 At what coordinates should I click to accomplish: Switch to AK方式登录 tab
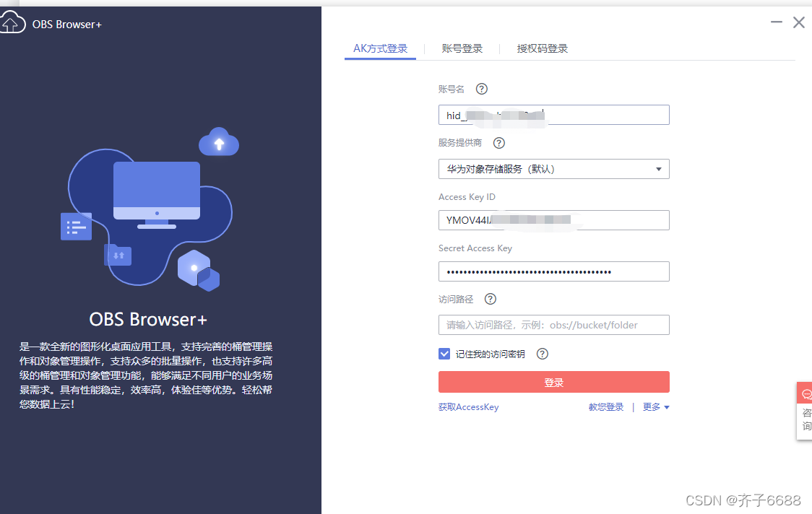[x=380, y=48]
